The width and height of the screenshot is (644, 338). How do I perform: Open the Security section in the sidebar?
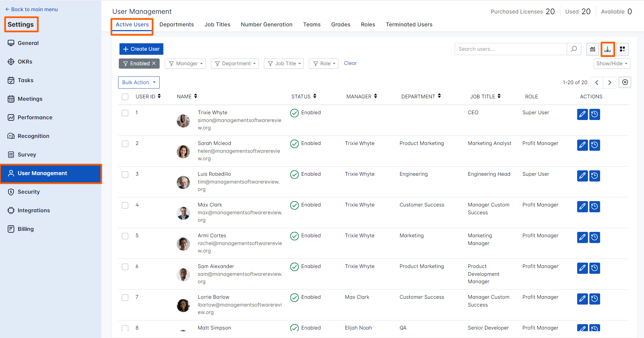click(28, 192)
